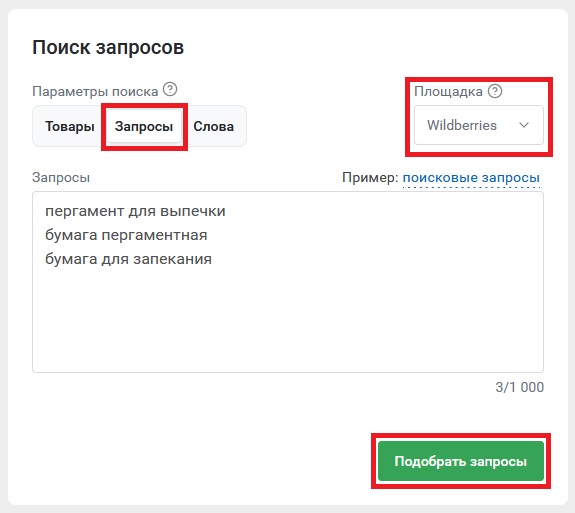Switch to the Товары tab
575x513 pixels.
70,127
